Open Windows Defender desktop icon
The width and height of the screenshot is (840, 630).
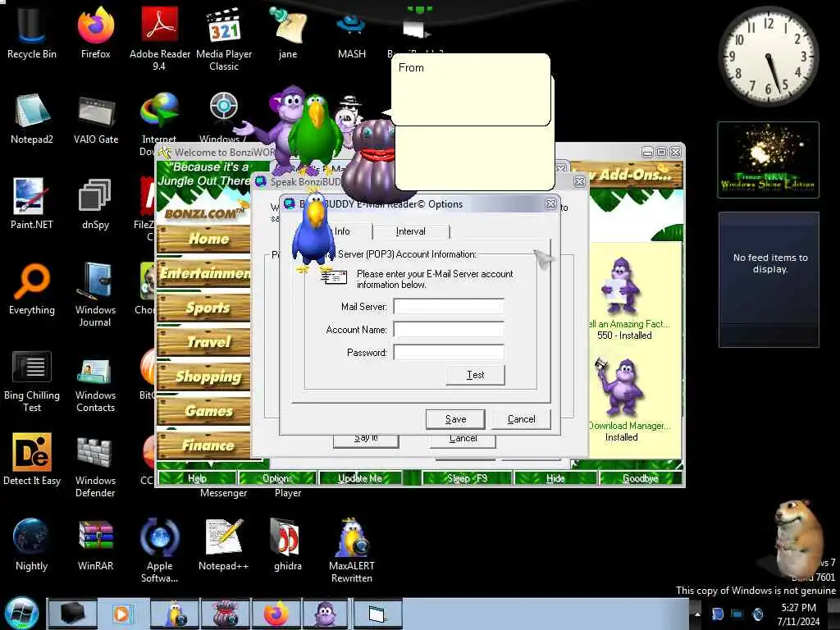(95, 466)
